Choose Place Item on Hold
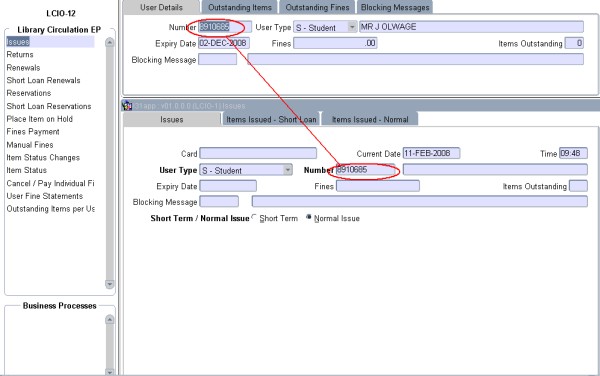 point(39,119)
